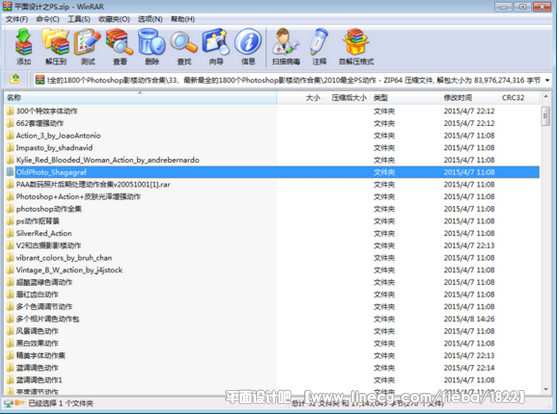Select ps动作抠背景 folder
Screen dimensions: 559x414
37,221
